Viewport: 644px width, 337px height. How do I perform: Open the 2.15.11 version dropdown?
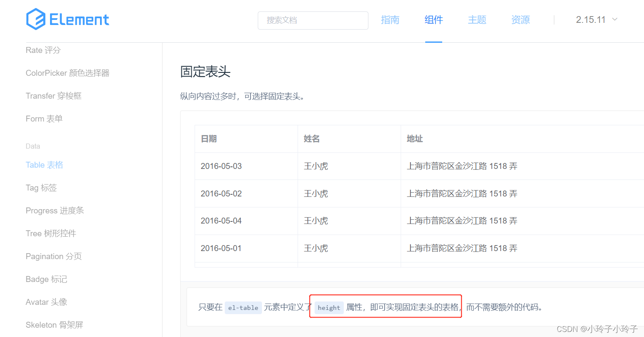coord(597,20)
